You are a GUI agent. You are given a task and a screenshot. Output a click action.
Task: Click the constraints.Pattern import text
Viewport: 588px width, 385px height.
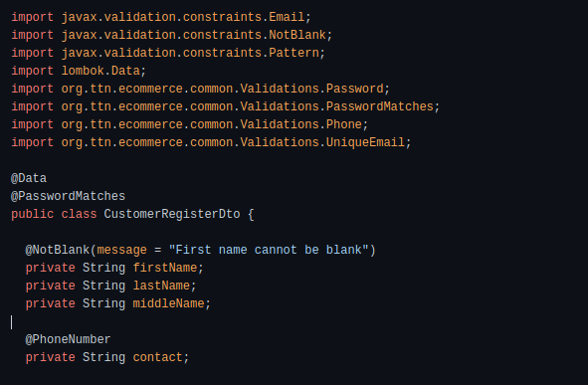tap(251, 53)
